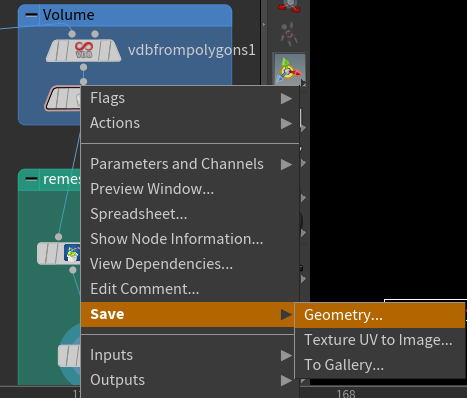
Task: Open Spreadsheet... from context menu
Action: 190,214
